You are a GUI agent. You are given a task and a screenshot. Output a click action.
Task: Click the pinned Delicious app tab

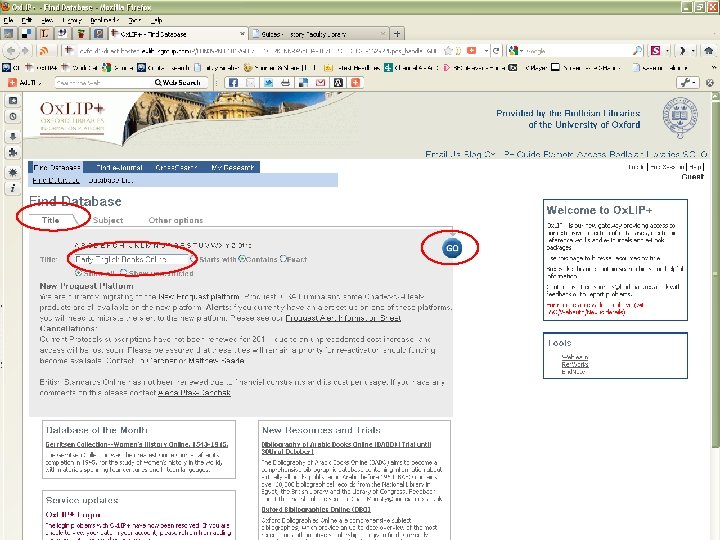(x=27, y=34)
